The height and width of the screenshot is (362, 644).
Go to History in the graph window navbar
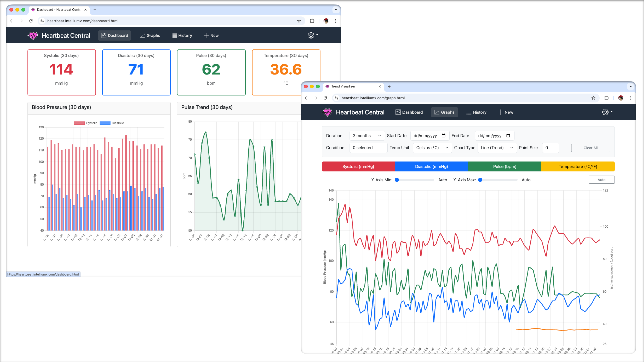pos(476,112)
